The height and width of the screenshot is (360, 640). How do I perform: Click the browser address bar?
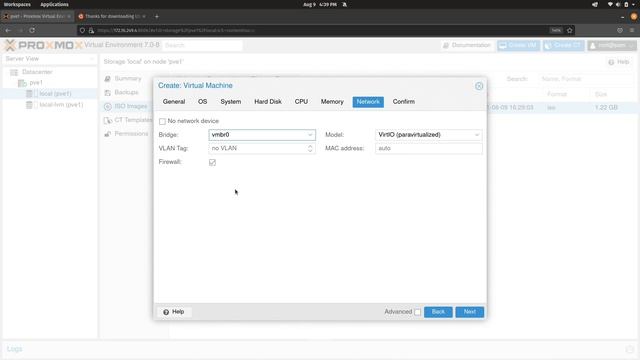(x=318, y=30)
